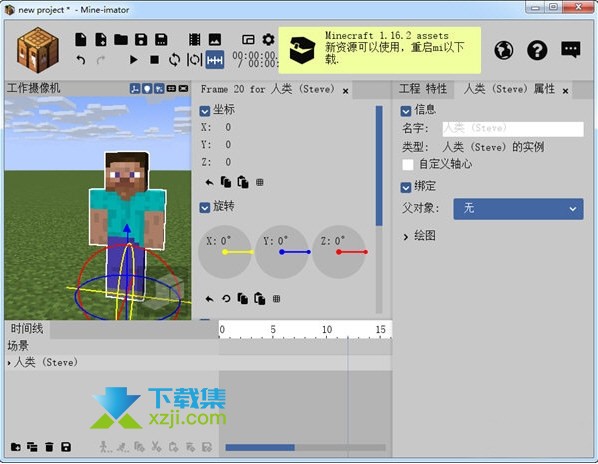Close the Frame 20 for 人类 (Steve) tab
The width and height of the screenshot is (598, 464).
tap(345, 91)
